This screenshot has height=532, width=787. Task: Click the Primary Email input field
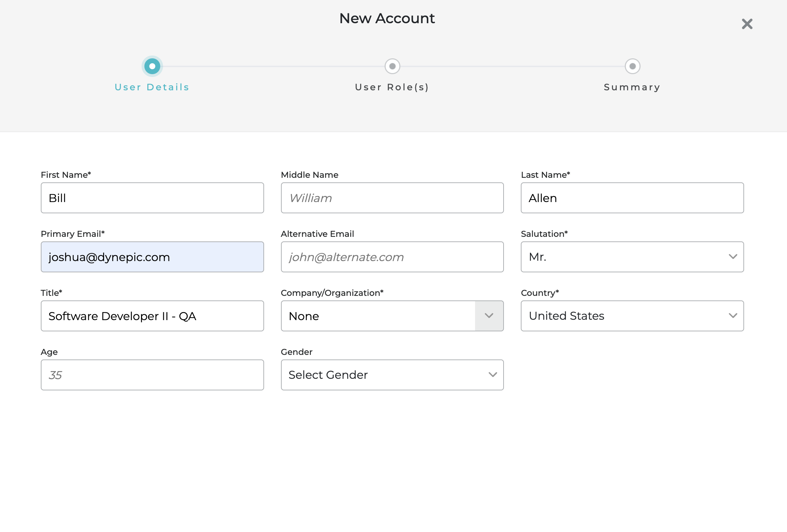coord(152,257)
